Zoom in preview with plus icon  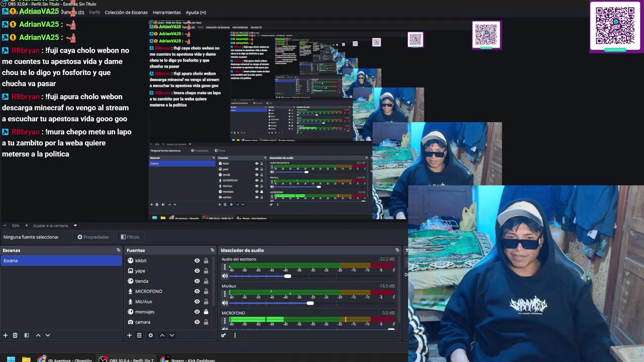27,226
